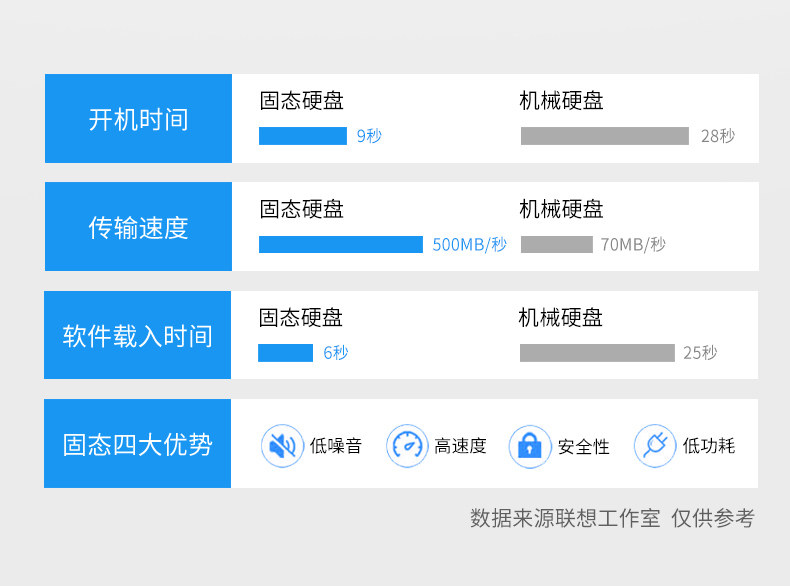Click the power plug low-consumption icon
Viewport: 790px width, 586px height.
pyautogui.click(x=655, y=446)
